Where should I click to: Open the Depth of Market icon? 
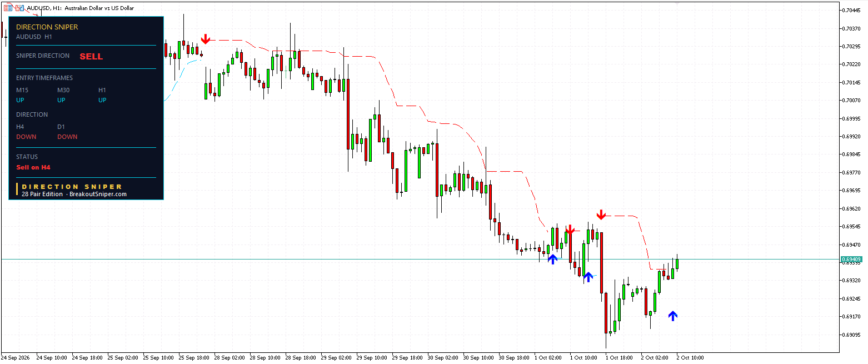(20, 8)
